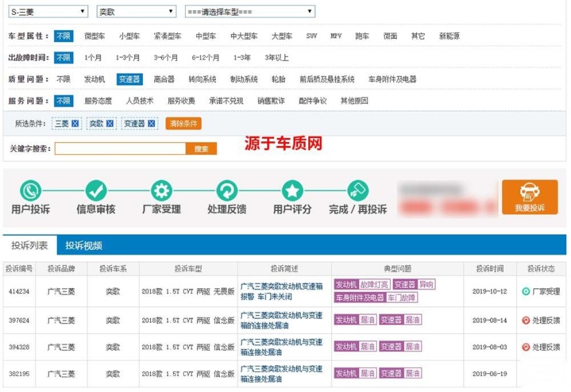This screenshot has width=571, height=392.
Task: Open complaint 397624 description link
Action: pos(281,320)
